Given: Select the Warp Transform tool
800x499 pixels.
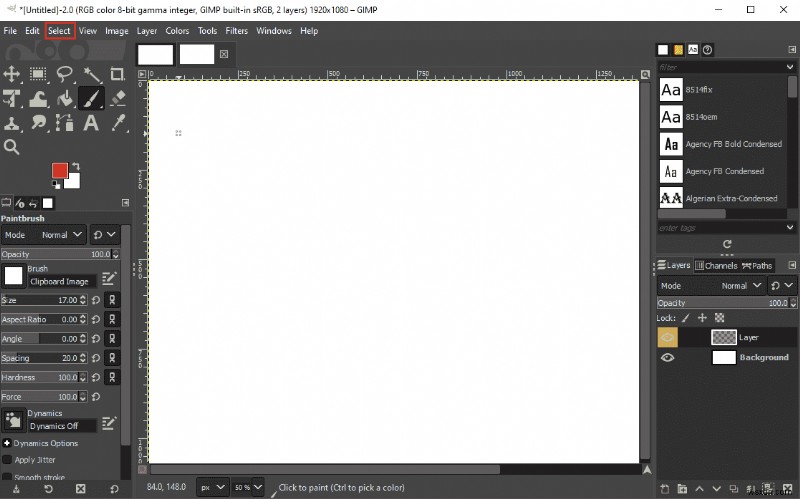Looking at the screenshot, I should pos(38,98).
